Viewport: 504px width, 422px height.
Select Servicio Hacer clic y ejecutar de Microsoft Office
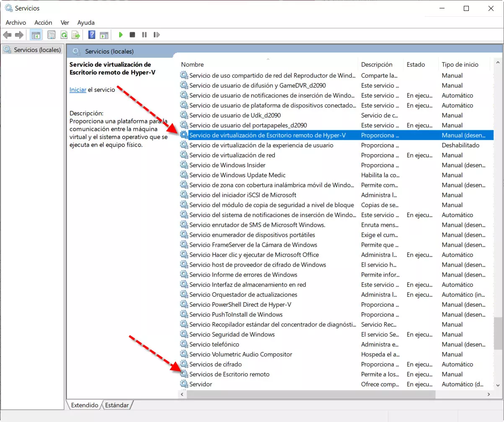coord(336,255)
